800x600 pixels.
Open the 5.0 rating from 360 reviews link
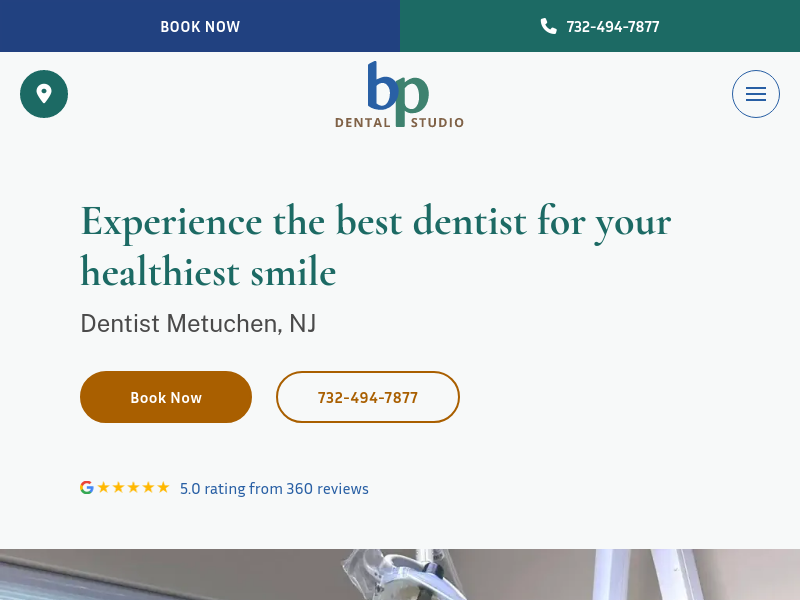pyautogui.click(x=274, y=489)
